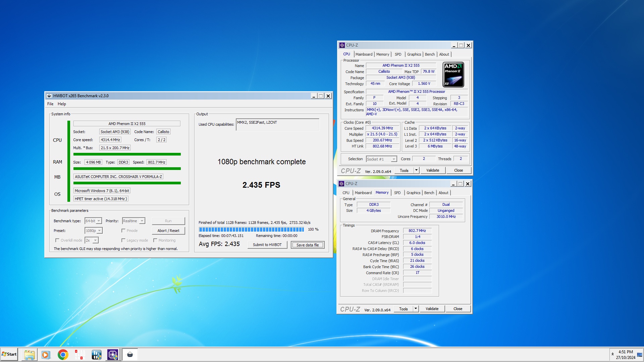Switch to CPU tab in lower CPU-Z

click(x=346, y=193)
